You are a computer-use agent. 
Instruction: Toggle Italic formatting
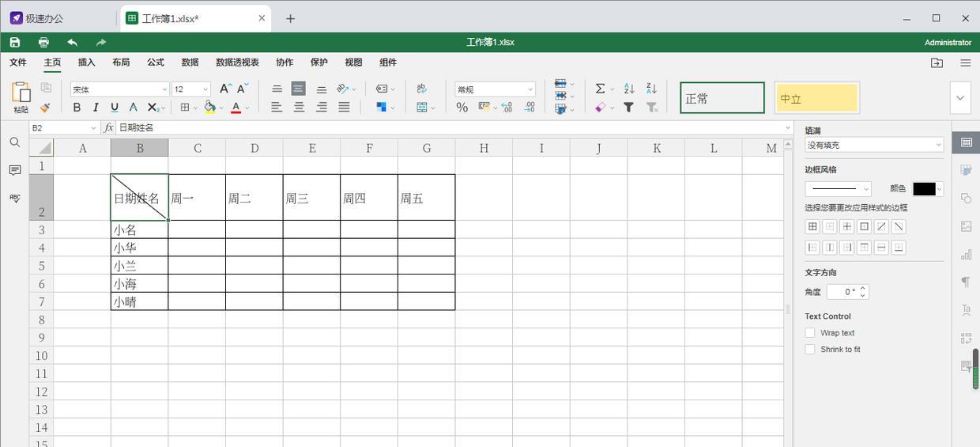[x=96, y=107]
